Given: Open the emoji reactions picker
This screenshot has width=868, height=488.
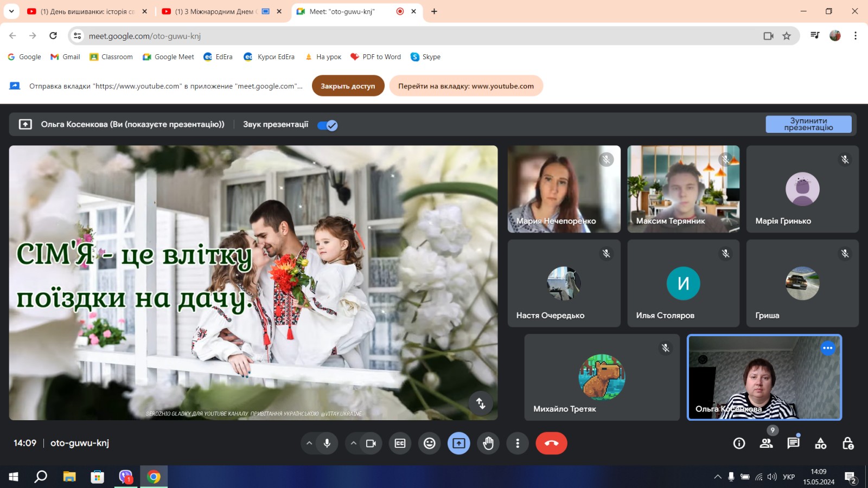Looking at the screenshot, I should pyautogui.click(x=430, y=444).
